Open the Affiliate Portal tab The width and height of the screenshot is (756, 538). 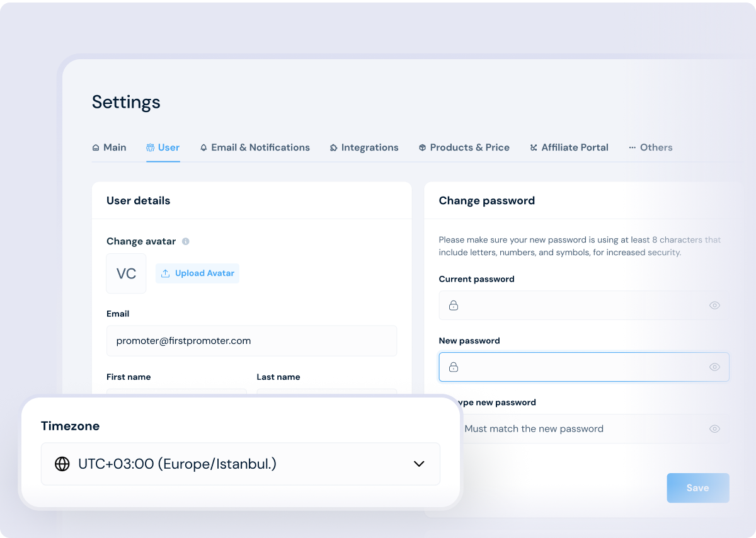(570, 147)
